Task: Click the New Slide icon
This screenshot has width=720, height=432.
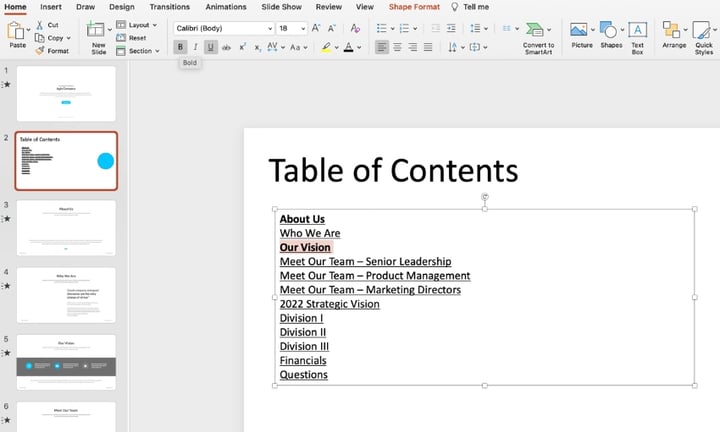Action: click(98, 29)
